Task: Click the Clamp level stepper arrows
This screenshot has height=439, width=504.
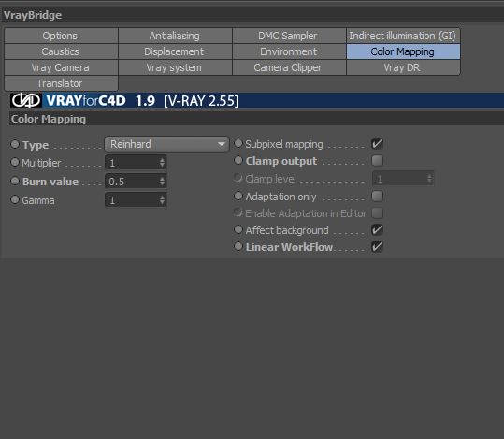Action: [430, 179]
